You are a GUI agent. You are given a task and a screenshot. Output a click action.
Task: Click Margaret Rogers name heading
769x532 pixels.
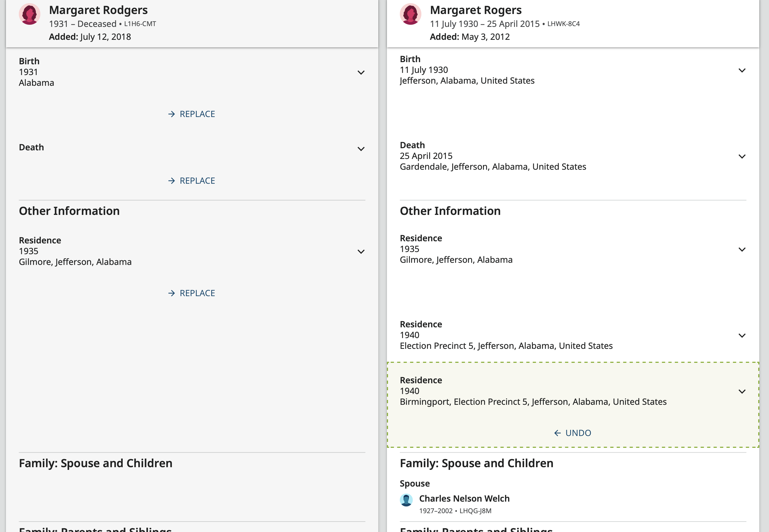tap(475, 10)
